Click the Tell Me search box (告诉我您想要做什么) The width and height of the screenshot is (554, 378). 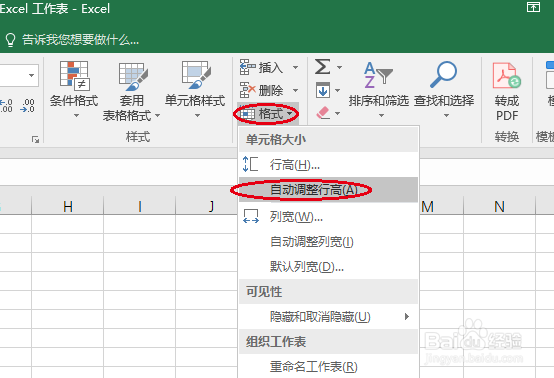pos(80,40)
